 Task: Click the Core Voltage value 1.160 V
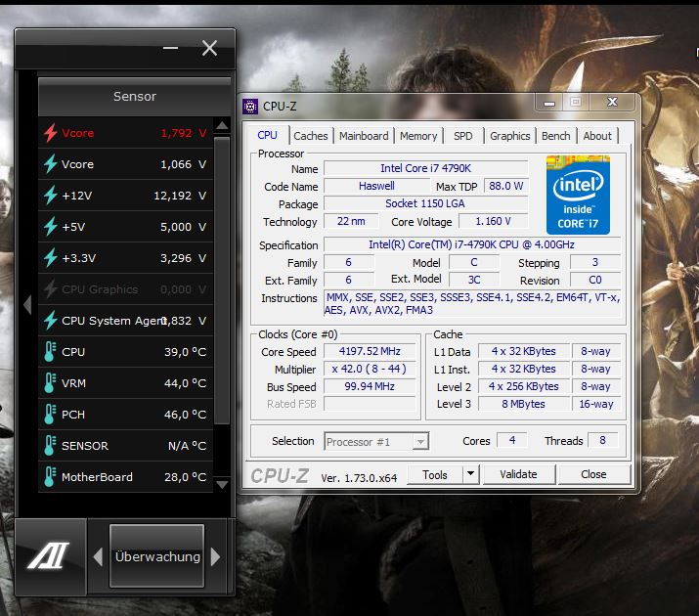pos(493,221)
